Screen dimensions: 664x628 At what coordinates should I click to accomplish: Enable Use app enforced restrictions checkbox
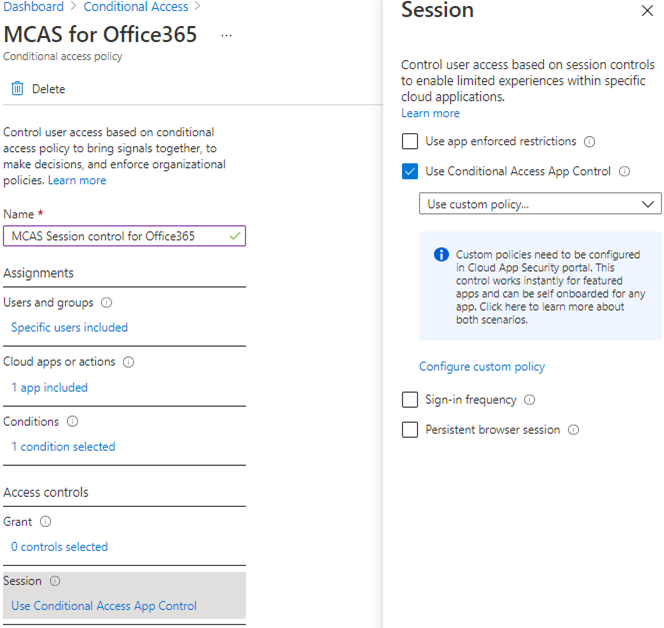coord(410,142)
